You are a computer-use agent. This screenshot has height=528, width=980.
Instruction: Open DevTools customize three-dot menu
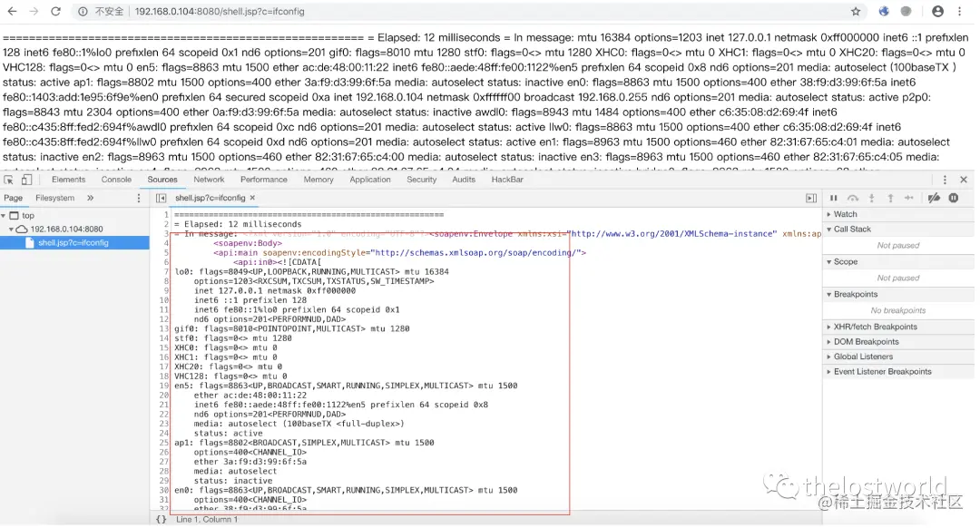tap(945, 180)
